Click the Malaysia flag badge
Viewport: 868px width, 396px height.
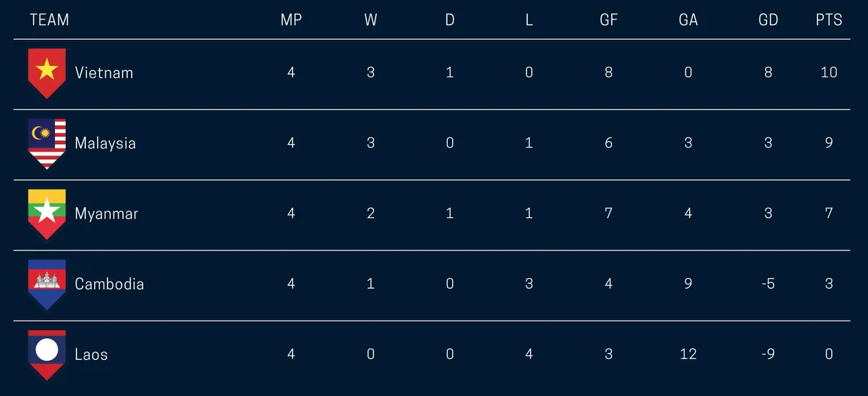[x=47, y=143]
